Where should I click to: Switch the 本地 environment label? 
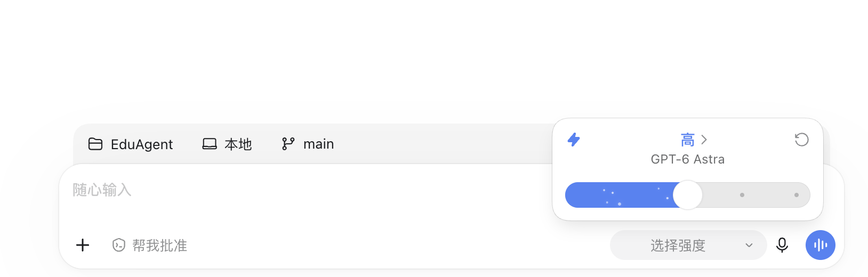point(238,144)
